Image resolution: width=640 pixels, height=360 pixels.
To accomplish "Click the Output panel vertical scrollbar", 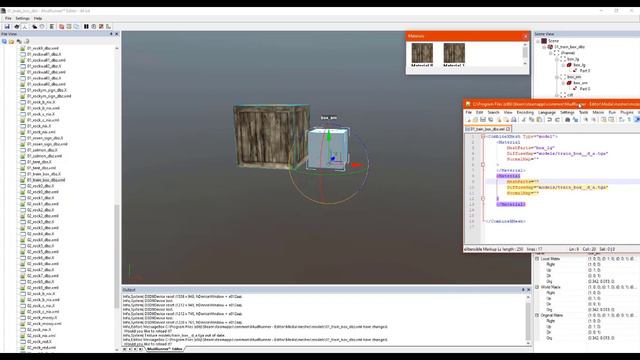I will coord(529,320).
